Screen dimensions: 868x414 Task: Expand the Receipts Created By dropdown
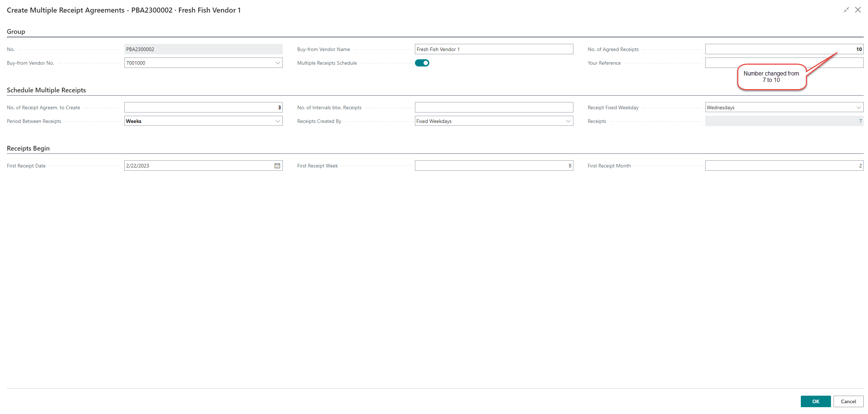pos(568,121)
